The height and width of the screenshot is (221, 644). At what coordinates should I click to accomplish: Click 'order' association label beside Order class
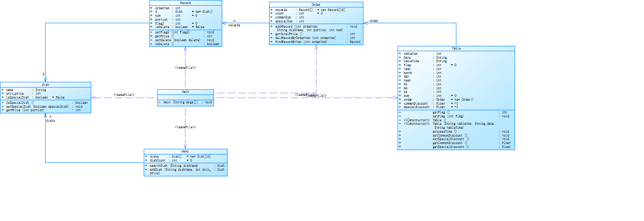[x=374, y=21]
